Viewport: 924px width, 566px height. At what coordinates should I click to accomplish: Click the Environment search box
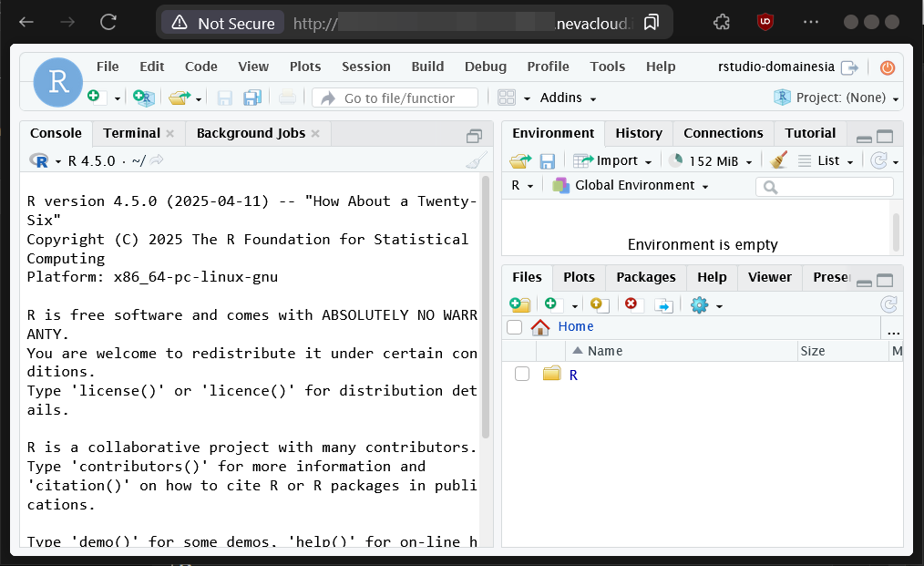825,187
